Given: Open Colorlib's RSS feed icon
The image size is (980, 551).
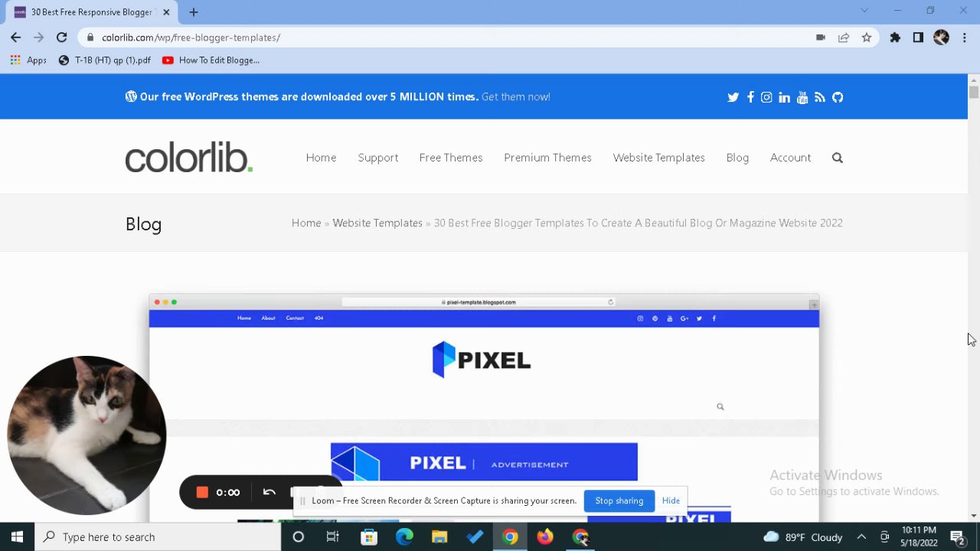Looking at the screenshot, I should coord(820,97).
